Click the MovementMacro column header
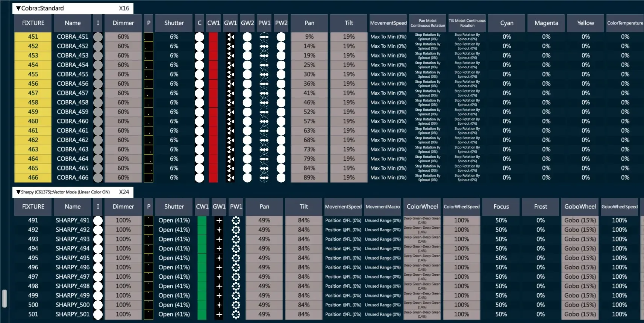The height and width of the screenshot is (323, 644). [383, 207]
